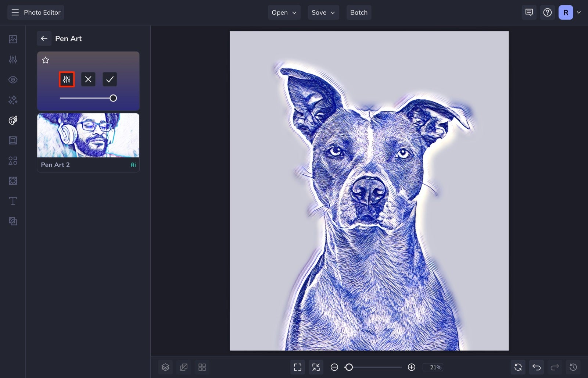Zoom in on the canvas
The image size is (588, 378).
click(412, 367)
